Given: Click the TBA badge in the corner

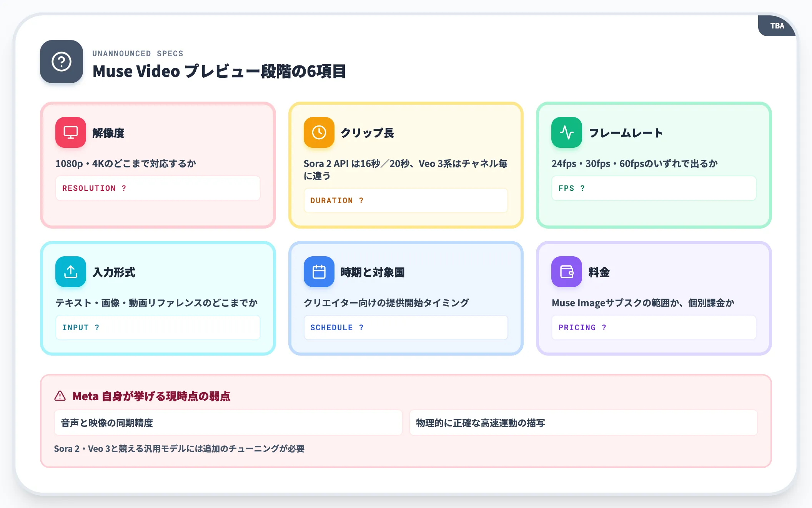Looking at the screenshot, I should tap(777, 26).
